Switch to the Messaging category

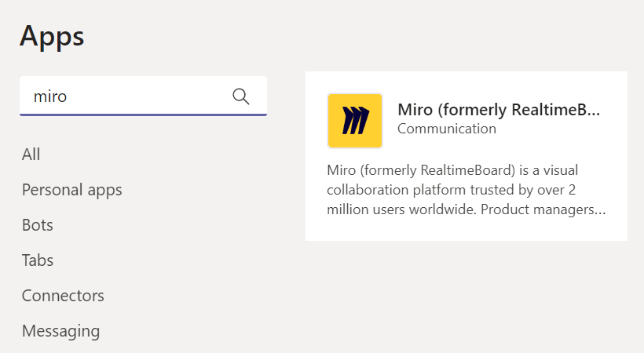coord(60,331)
